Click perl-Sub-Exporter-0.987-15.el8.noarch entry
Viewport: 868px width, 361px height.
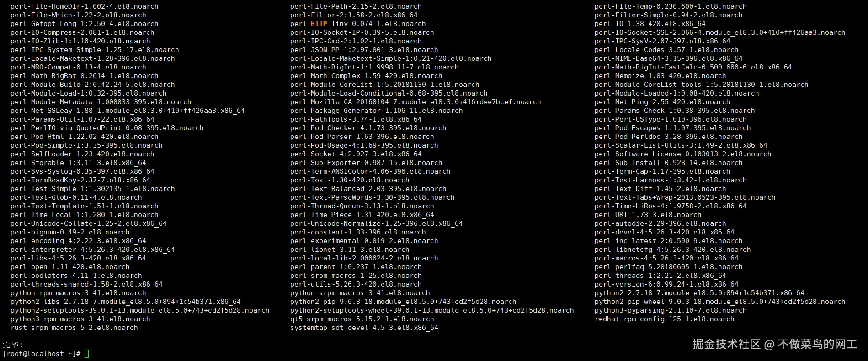[x=366, y=163]
